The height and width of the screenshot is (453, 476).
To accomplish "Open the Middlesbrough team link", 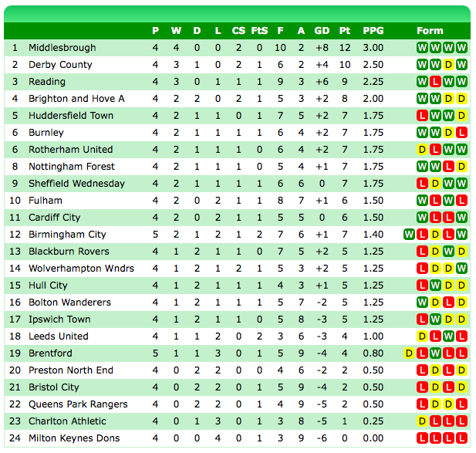I will tap(62, 48).
